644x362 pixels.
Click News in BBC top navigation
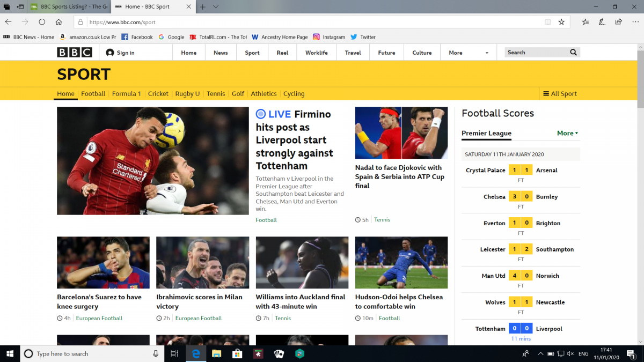(221, 53)
